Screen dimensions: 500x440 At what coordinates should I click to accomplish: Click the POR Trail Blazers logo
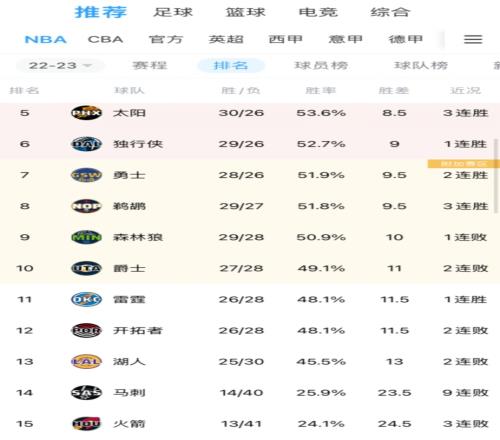coord(86,331)
